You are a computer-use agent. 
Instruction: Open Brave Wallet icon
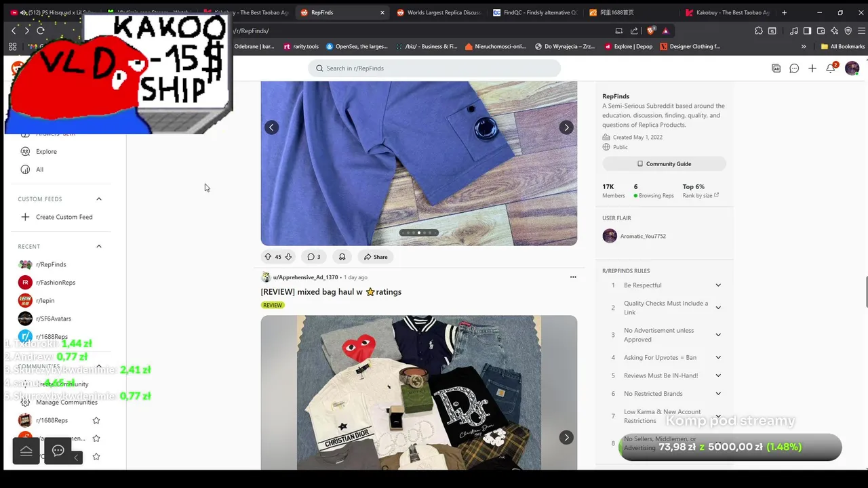click(821, 30)
